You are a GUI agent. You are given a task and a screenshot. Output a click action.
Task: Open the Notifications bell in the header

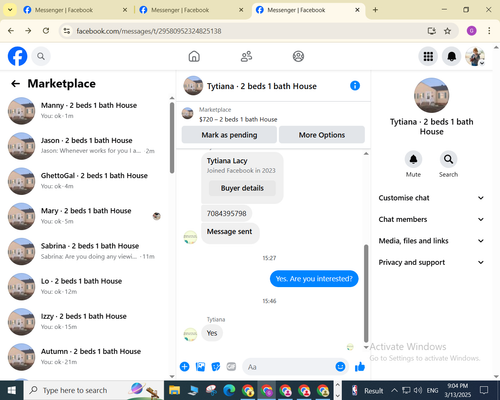click(x=451, y=56)
